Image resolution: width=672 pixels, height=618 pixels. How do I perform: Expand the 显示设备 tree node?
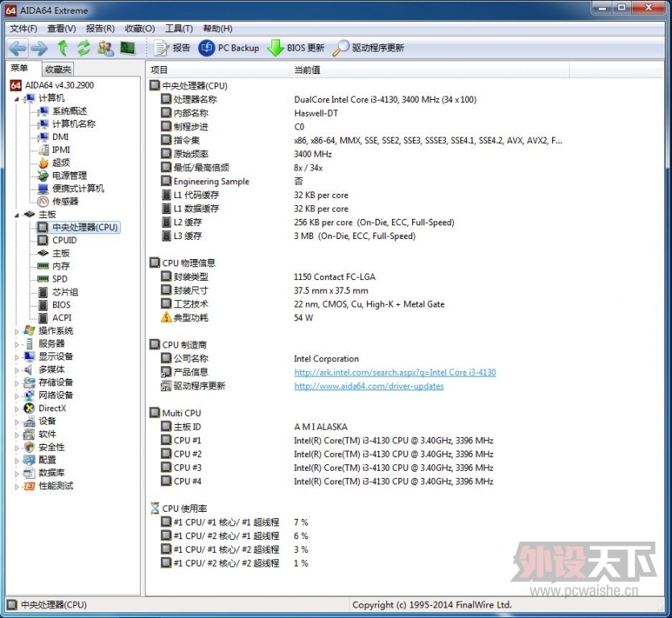(17, 357)
